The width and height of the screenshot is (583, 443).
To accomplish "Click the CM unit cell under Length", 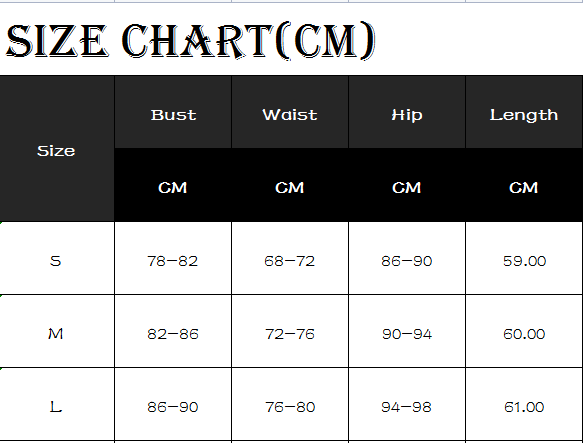I will click(x=524, y=185).
